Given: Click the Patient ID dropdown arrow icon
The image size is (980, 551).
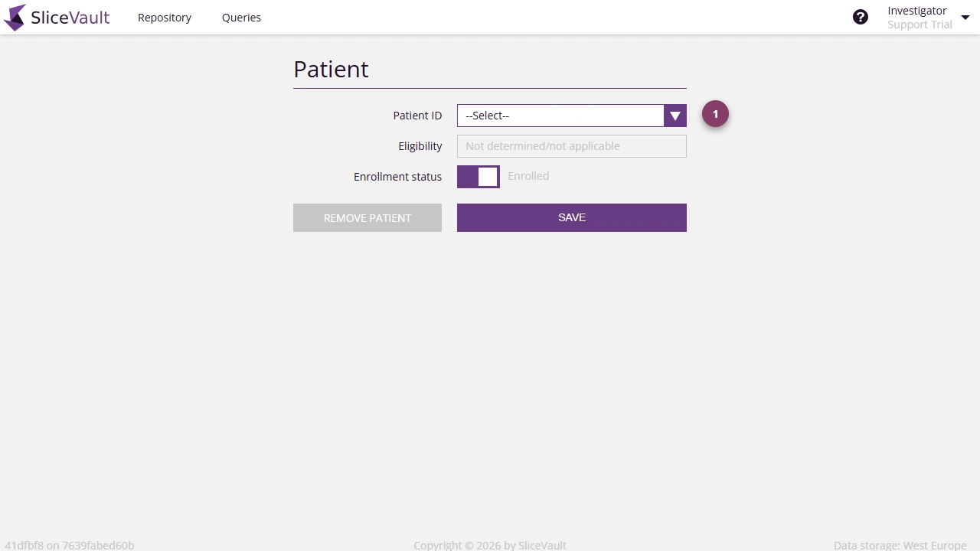Looking at the screenshot, I should [675, 116].
